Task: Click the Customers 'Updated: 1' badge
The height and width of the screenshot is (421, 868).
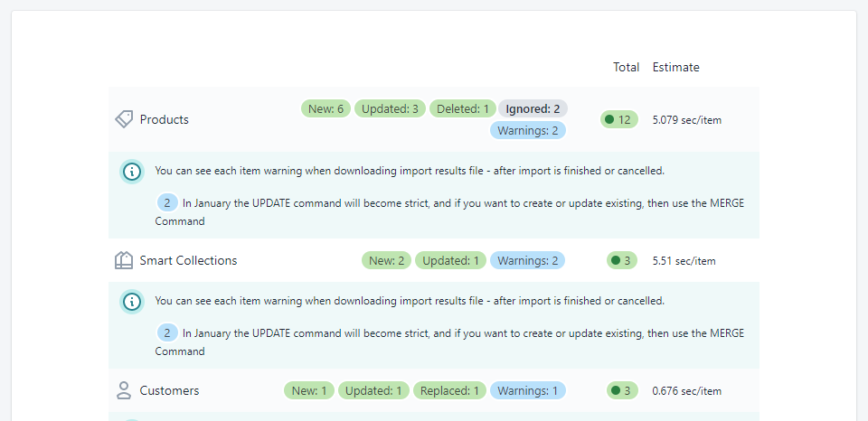Action: 374,390
